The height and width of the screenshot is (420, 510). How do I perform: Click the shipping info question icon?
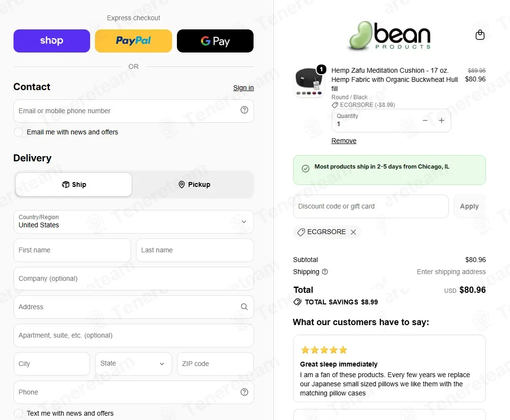325,272
